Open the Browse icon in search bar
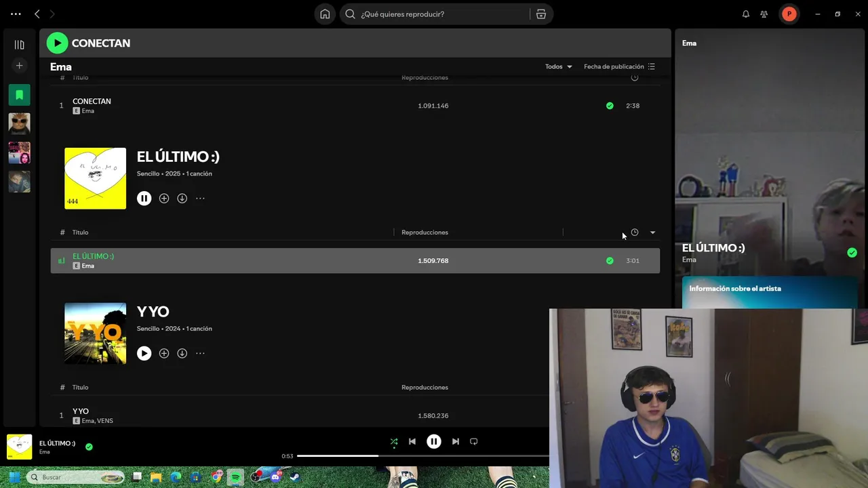 pos(541,14)
